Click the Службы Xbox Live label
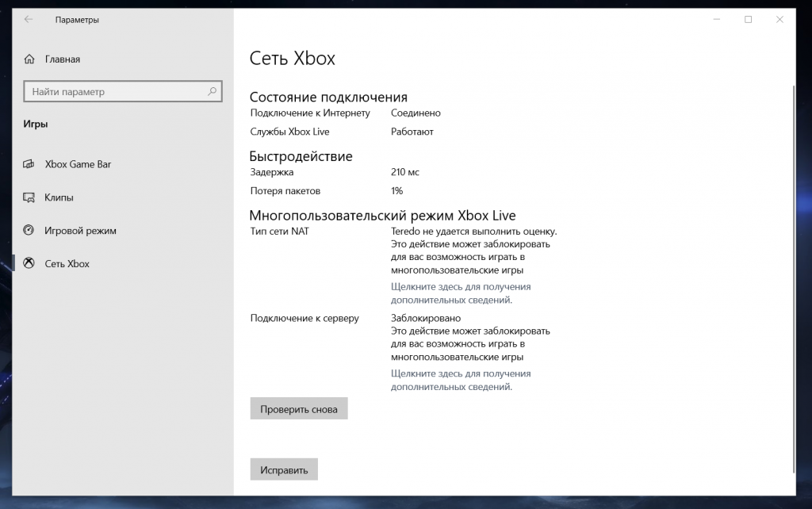This screenshot has width=812, height=509. (x=290, y=132)
